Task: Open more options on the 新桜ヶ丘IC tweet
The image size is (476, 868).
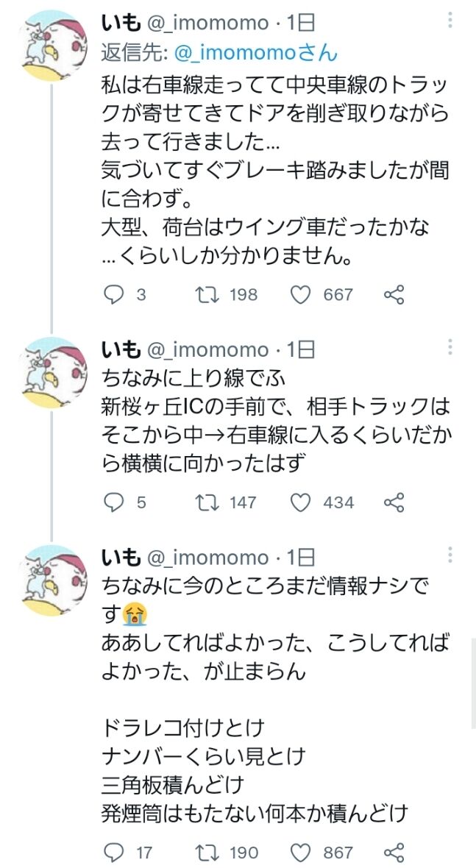Action: (x=450, y=347)
